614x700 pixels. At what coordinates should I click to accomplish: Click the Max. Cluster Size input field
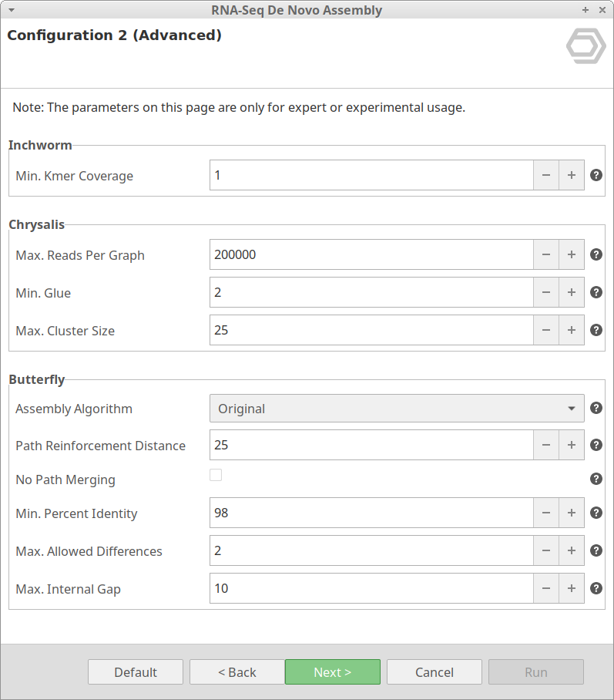pyautogui.click(x=371, y=330)
